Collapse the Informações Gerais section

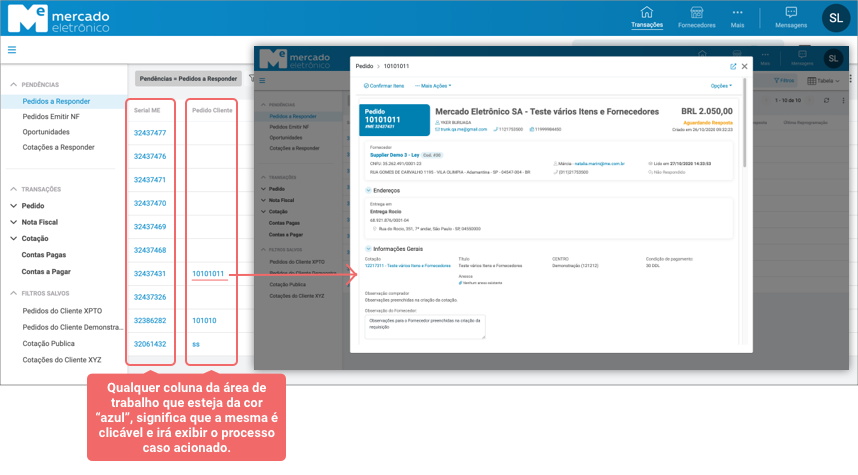click(368, 248)
